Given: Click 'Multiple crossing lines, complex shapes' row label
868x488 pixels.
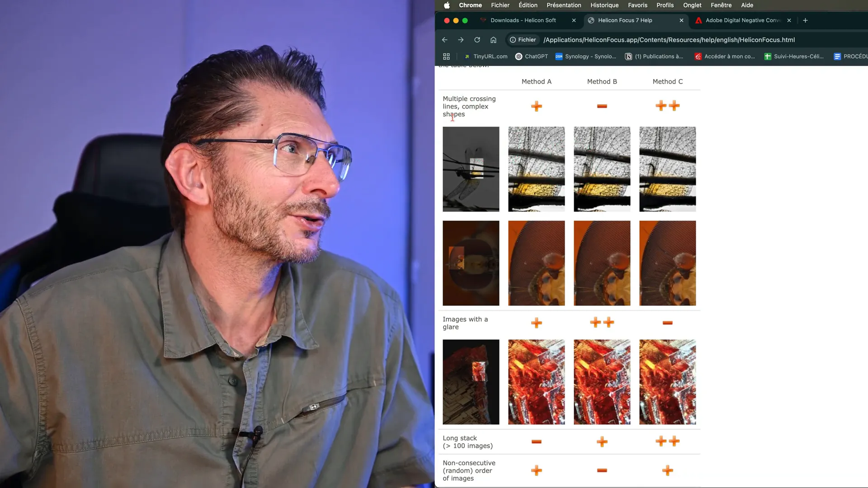Looking at the screenshot, I should [469, 107].
